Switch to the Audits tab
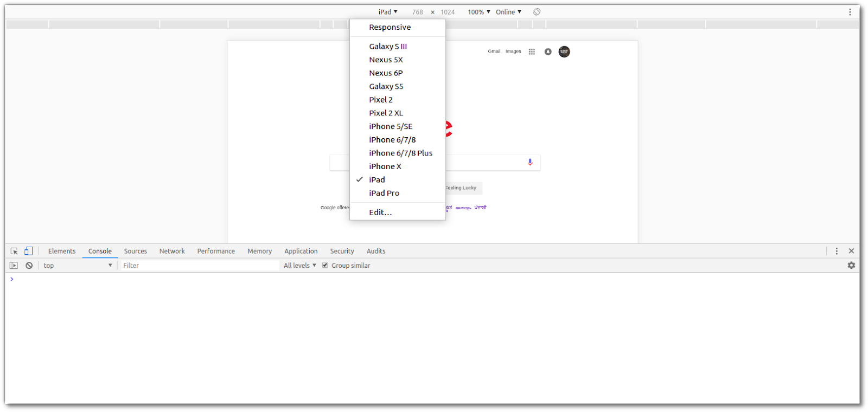The width and height of the screenshot is (868, 412). point(376,251)
